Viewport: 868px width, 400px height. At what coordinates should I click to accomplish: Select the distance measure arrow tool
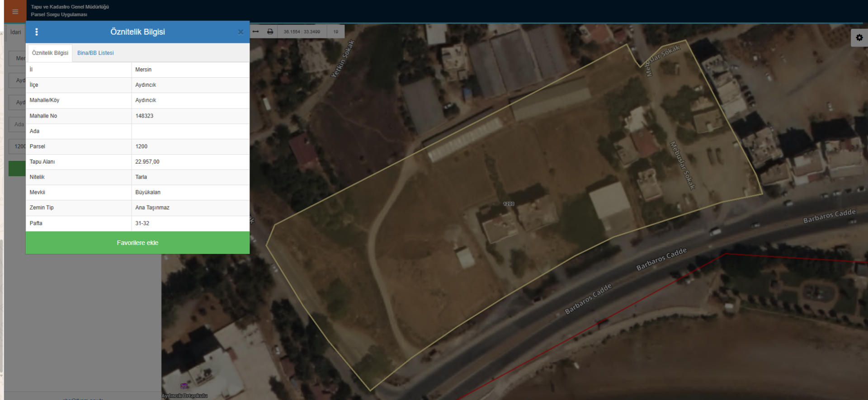click(255, 32)
